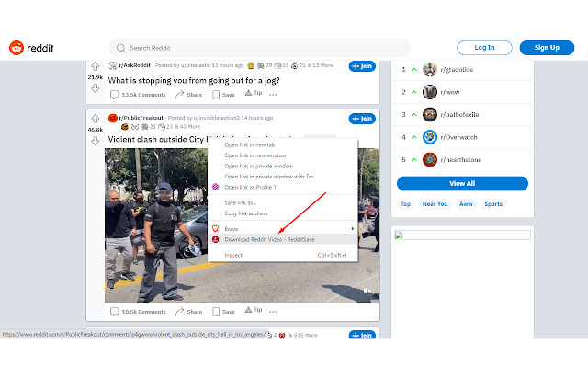
Task: Share the jog question post
Action: click(x=189, y=95)
